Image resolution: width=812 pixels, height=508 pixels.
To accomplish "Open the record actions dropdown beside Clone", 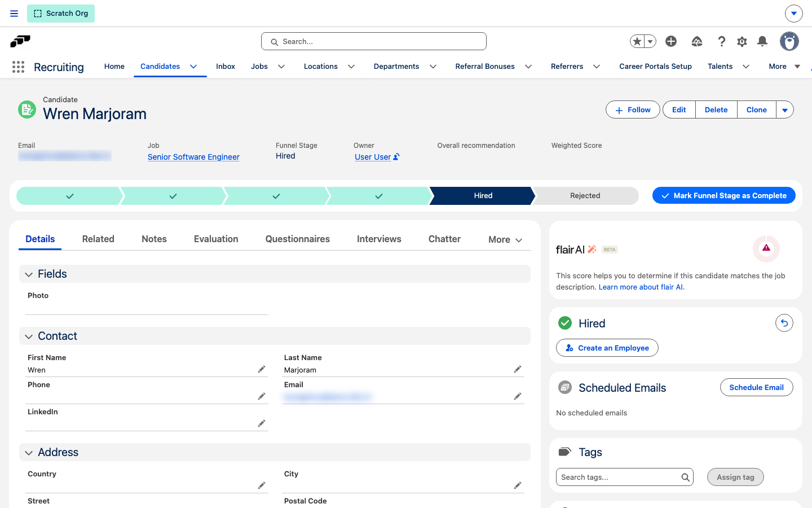I will (785, 110).
